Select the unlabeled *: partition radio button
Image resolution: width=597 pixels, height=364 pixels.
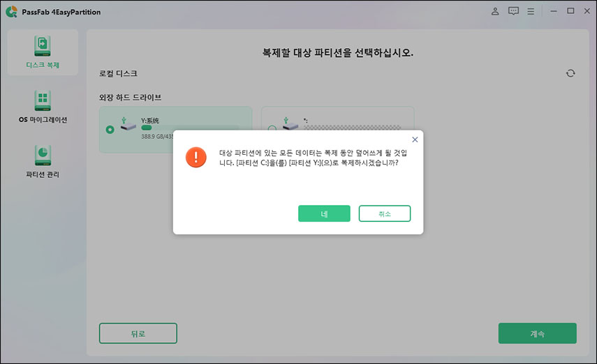click(272, 128)
